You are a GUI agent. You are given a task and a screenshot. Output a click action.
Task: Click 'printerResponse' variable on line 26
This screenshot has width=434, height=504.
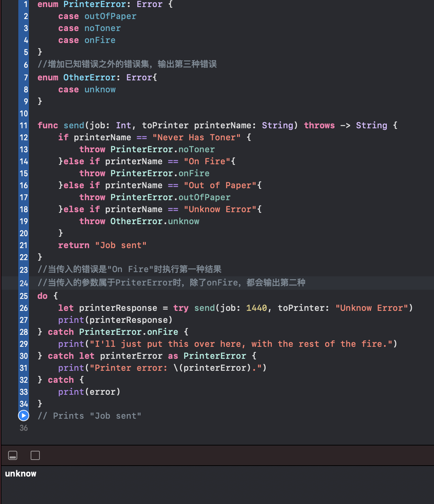(118, 308)
